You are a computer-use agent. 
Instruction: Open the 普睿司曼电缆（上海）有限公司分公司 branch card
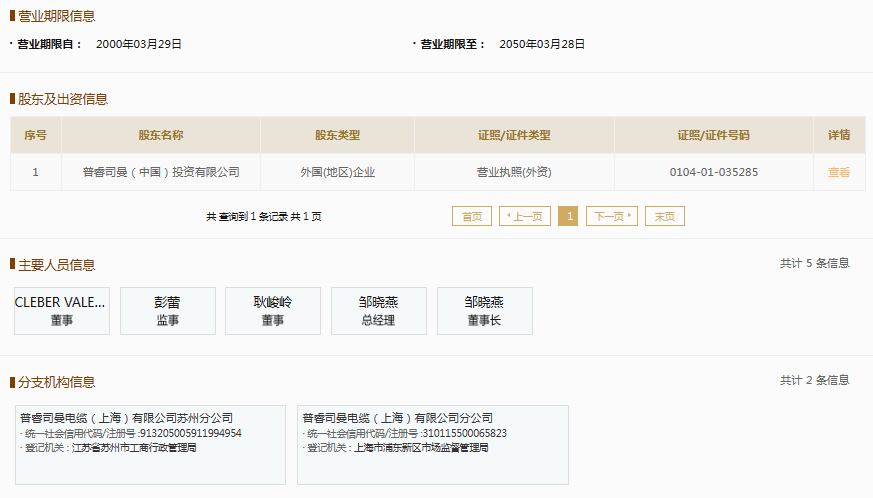(x=433, y=445)
